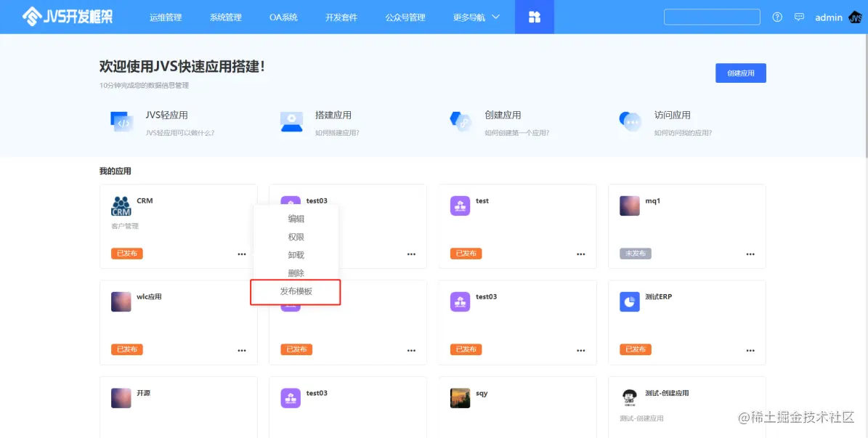Image resolution: width=868 pixels, height=438 pixels.
Task: Open the 如何搭建应用? link
Action: pos(337,133)
